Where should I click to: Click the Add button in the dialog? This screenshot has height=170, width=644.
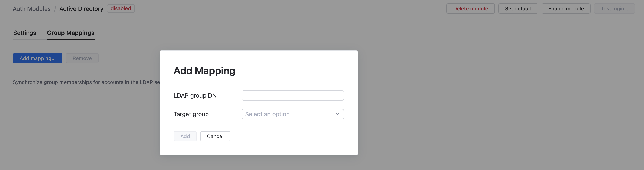click(185, 136)
